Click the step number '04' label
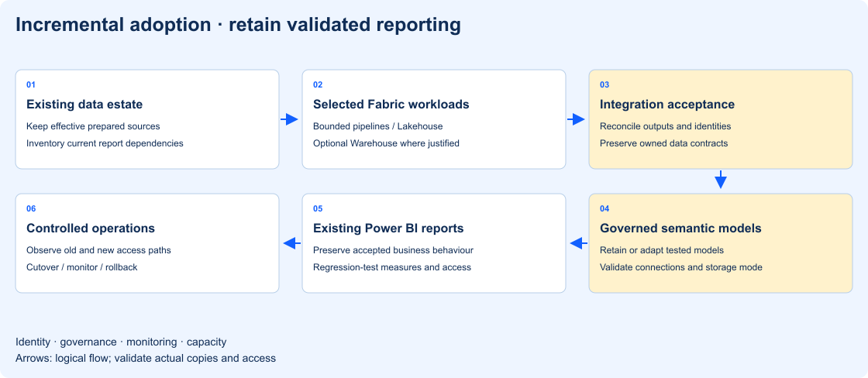 point(604,208)
